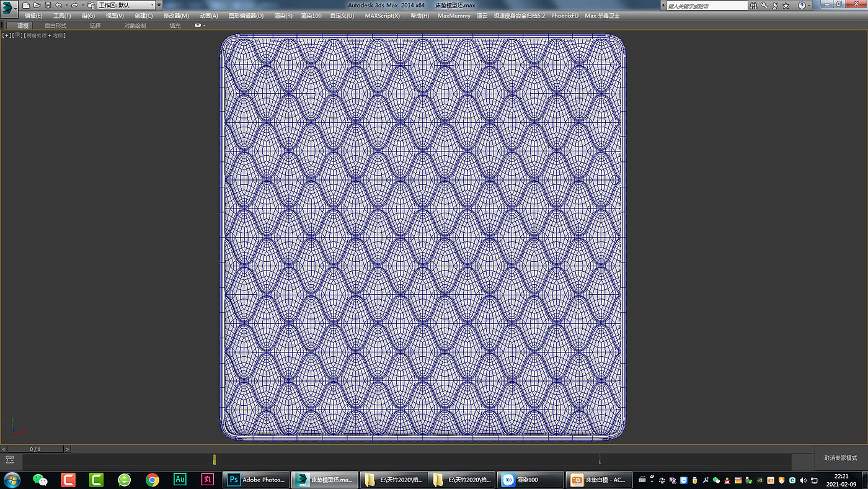The height and width of the screenshot is (489, 868).
Task: Click the Undo arrow icon
Action: (x=58, y=5)
